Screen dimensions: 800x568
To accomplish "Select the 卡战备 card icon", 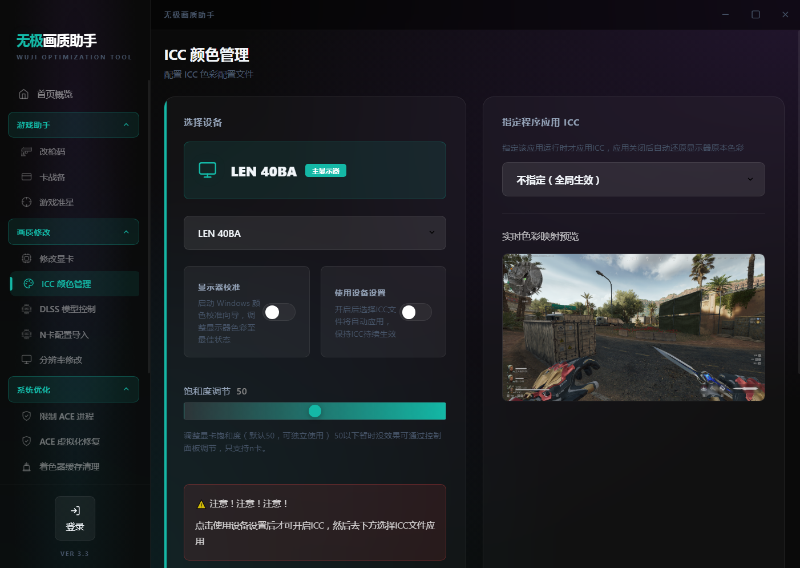I will point(27,177).
